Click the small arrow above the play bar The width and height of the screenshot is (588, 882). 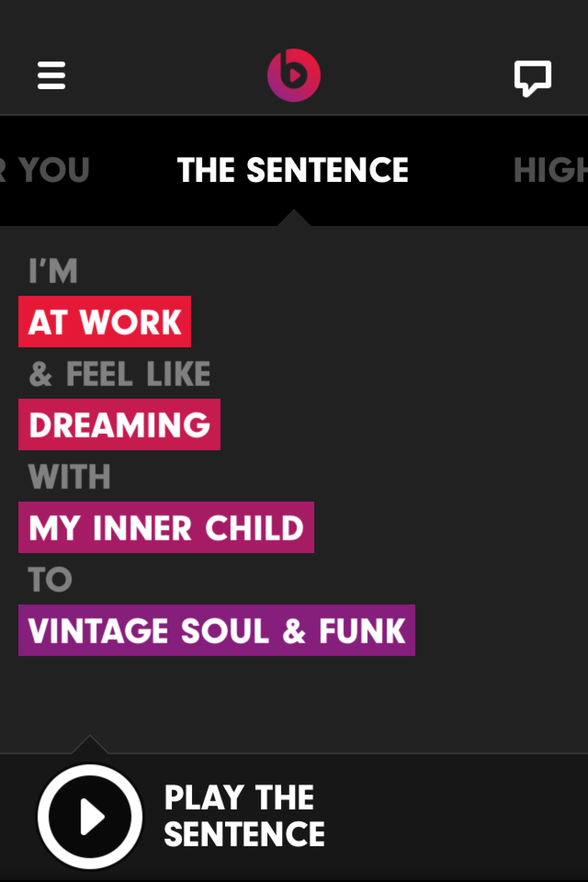click(90, 745)
